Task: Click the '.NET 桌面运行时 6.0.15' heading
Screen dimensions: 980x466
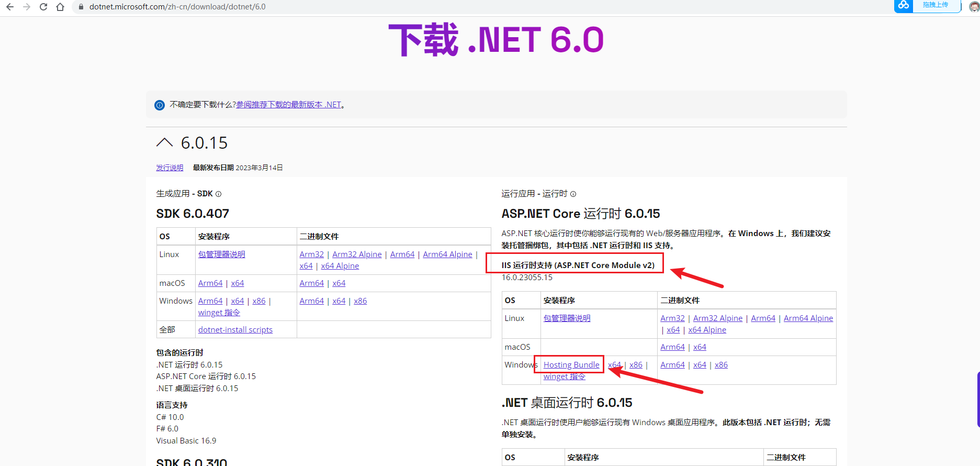Action: (567, 403)
